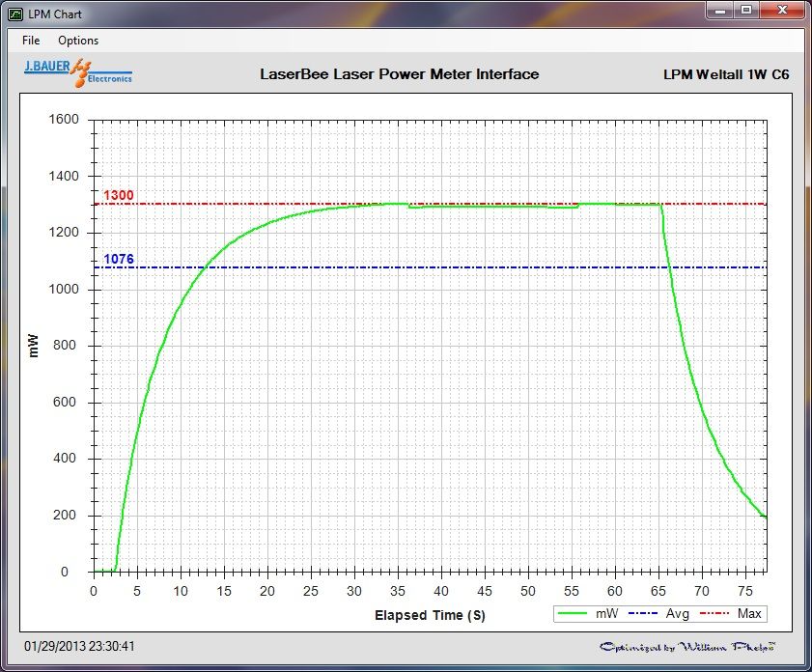Click the blue 1076 average value label
812x672 pixels.
click(x=119, y=259)
